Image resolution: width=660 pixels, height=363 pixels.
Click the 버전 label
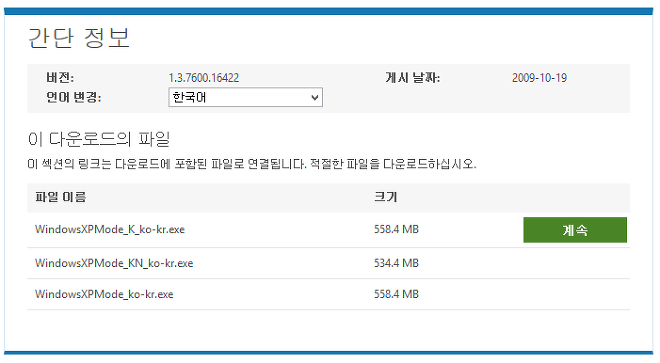[60, 78]
